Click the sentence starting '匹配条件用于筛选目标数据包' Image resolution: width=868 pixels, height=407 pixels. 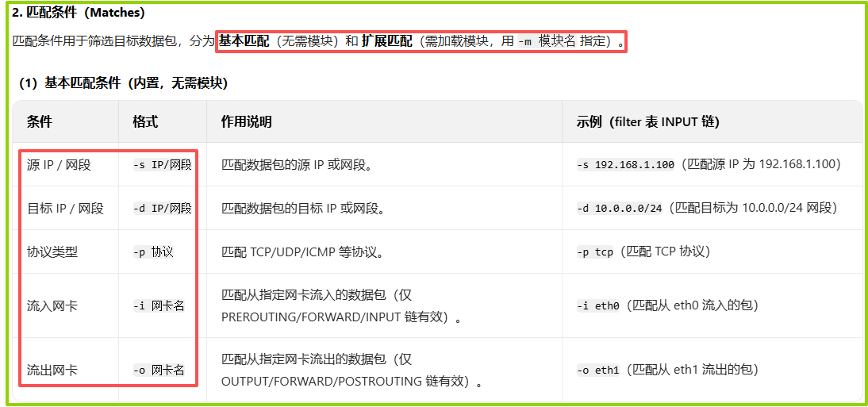tap(317, 41)
